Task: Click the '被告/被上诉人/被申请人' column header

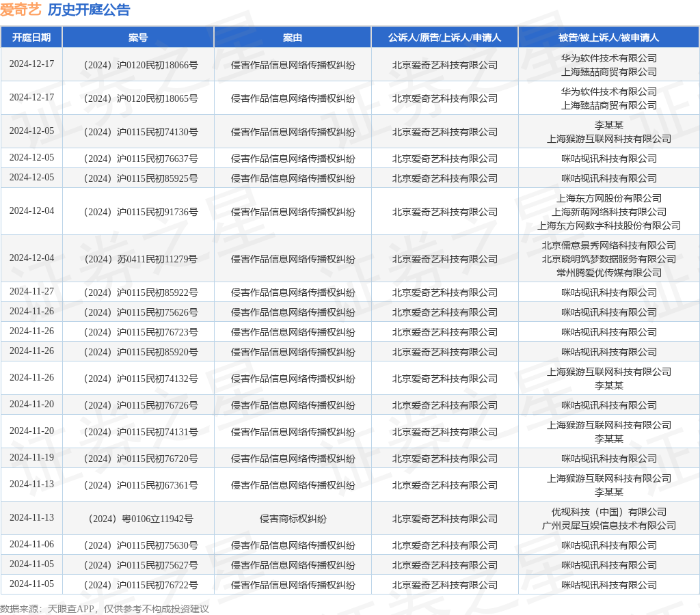Action: point(608,38)
